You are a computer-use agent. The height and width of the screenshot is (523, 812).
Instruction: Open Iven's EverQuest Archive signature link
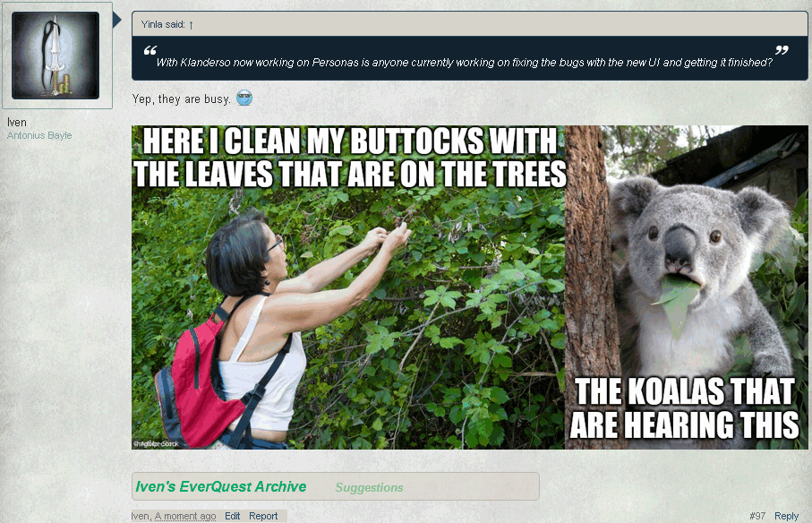click(220, 487)
